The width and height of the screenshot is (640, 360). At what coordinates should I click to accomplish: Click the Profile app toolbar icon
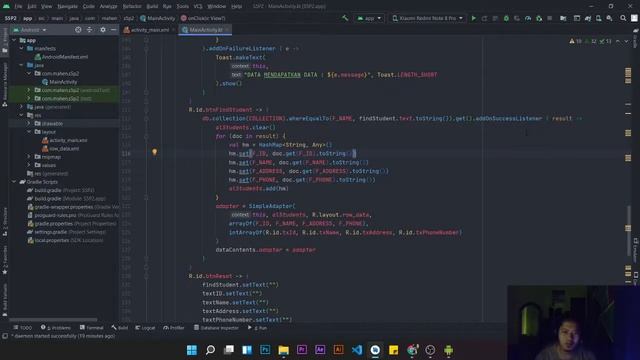click(x=528, y=18)
